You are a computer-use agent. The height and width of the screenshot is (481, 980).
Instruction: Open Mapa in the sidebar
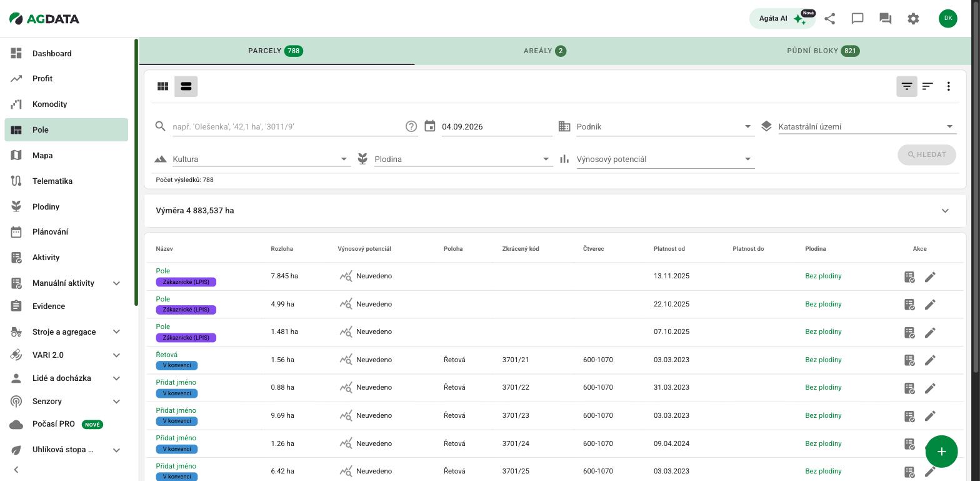click(66, 156)
